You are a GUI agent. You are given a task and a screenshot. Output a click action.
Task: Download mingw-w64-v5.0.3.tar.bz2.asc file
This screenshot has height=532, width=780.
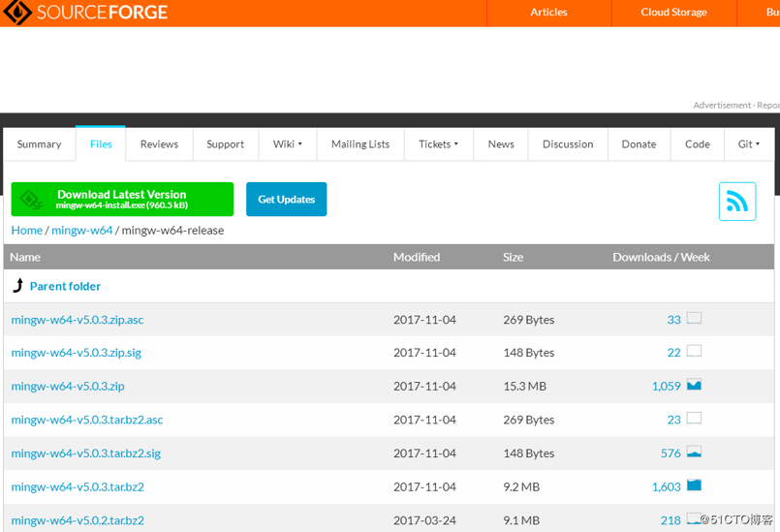tap(87, 420)
